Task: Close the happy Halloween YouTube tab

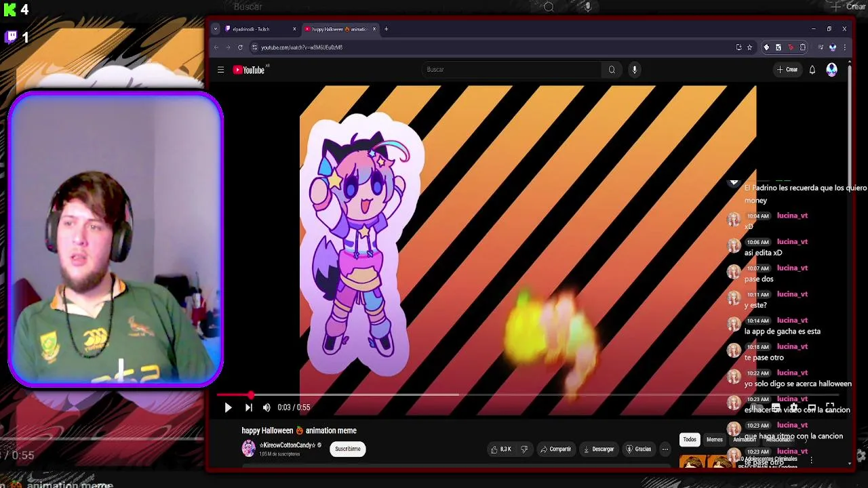Action: tap(374, 29)
